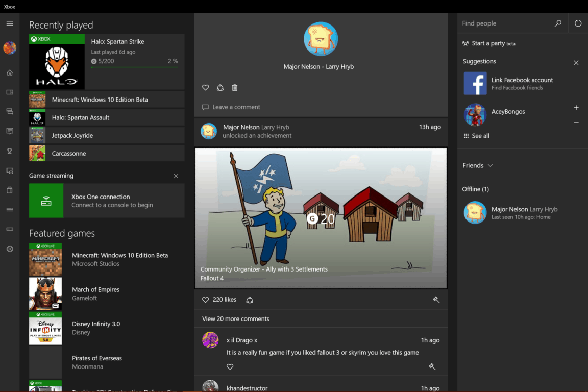This screenshot has height=392, width=588.
Task: Close the Game streaming panel
Action: click(176, 176)
